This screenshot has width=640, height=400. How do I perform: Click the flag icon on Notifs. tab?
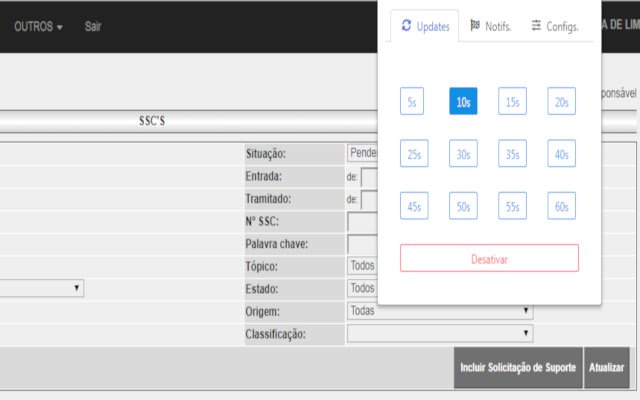[475, 25]
